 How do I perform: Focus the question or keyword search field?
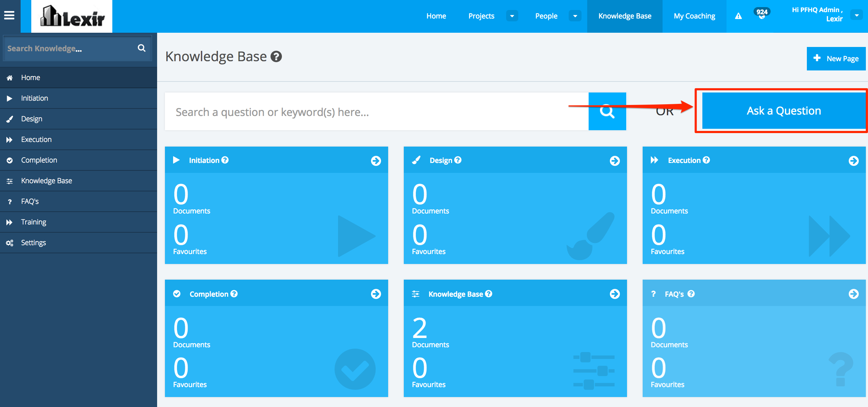(x=377, y=112)
